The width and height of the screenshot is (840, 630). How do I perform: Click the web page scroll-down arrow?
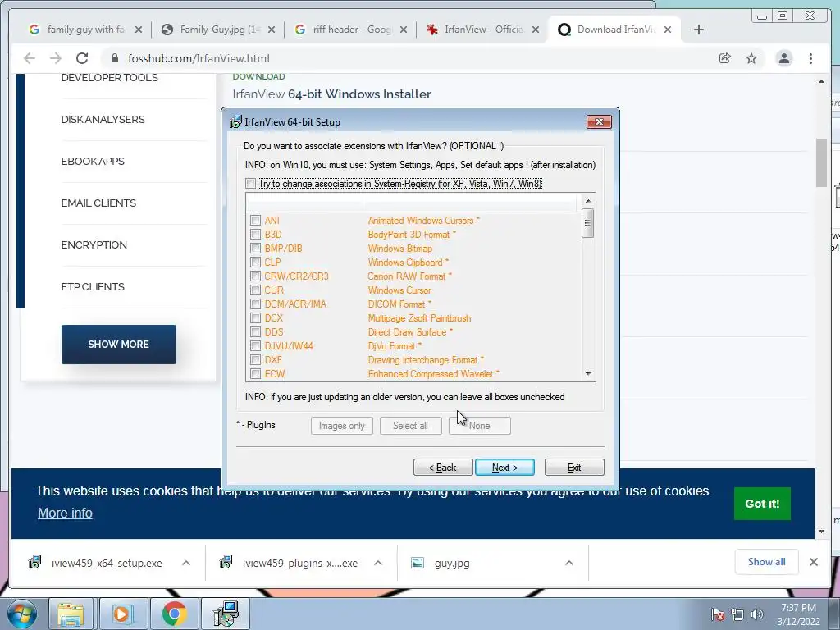(x=822, y=532)
